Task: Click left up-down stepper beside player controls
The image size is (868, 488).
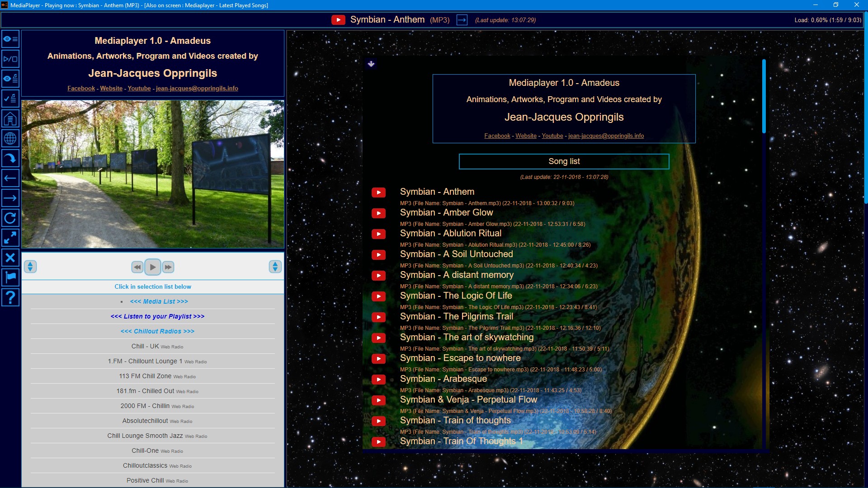Action: click(30, 267)
